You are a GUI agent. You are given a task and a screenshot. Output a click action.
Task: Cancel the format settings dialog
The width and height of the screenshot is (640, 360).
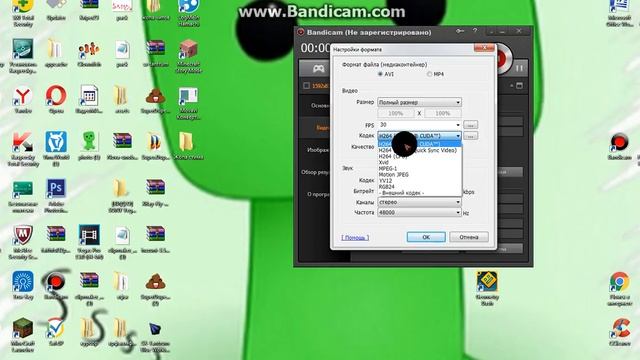pos(469,237)
